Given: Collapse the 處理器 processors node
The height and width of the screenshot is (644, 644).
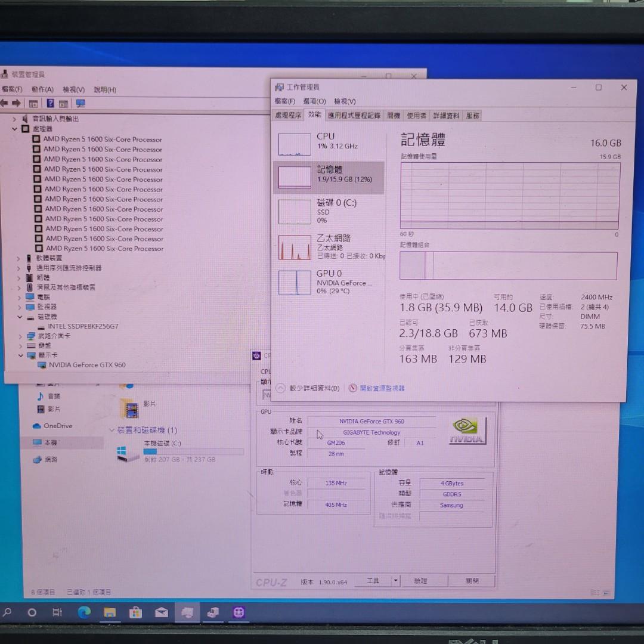Looking at the screenshot, I should tap(15, 129).
